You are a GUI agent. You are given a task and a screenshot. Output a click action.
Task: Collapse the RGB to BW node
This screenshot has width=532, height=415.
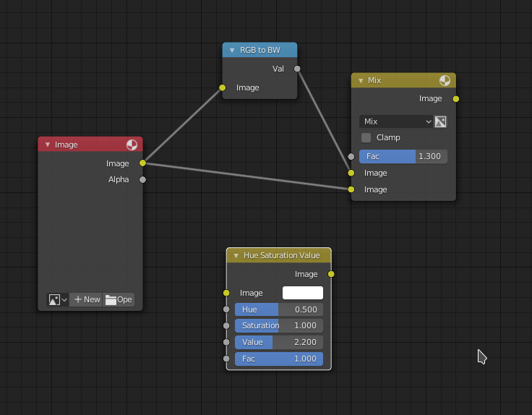[232, 50]
